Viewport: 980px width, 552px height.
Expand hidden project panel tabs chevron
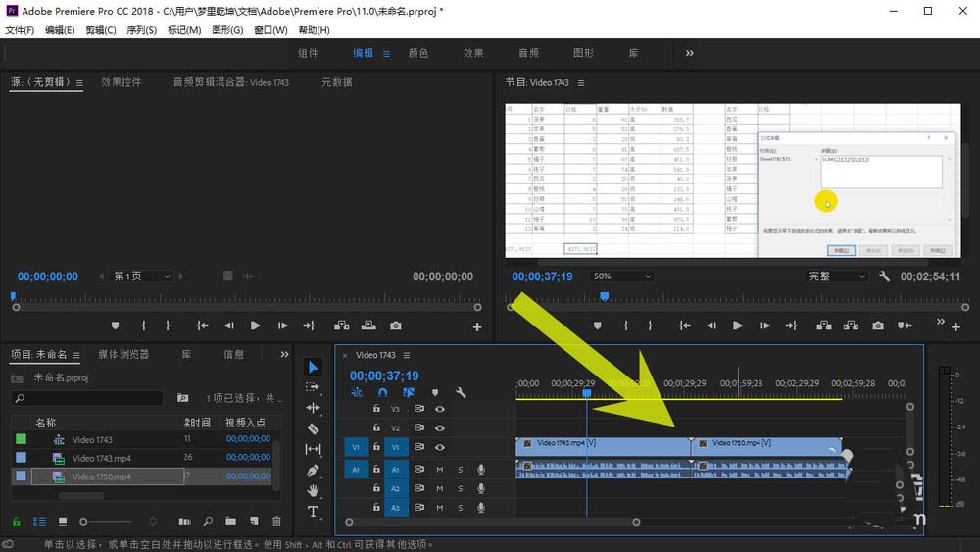click(285, 354)
